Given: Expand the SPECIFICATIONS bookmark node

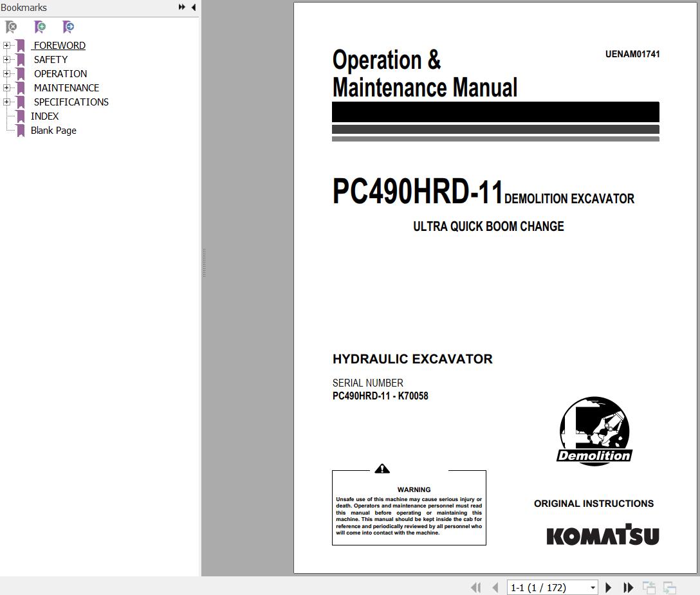Looking at the screenshot, I should tap(6, 102).
